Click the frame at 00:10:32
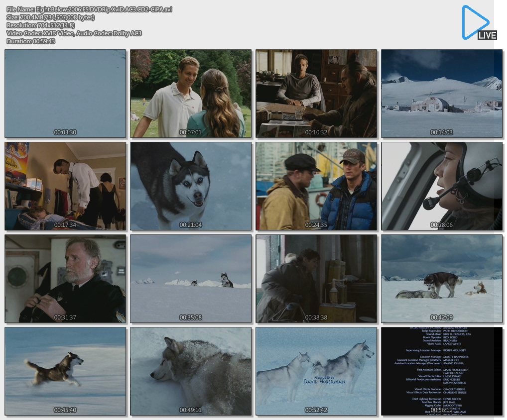The width and height of the screenshot is (507, 420). 316,94
